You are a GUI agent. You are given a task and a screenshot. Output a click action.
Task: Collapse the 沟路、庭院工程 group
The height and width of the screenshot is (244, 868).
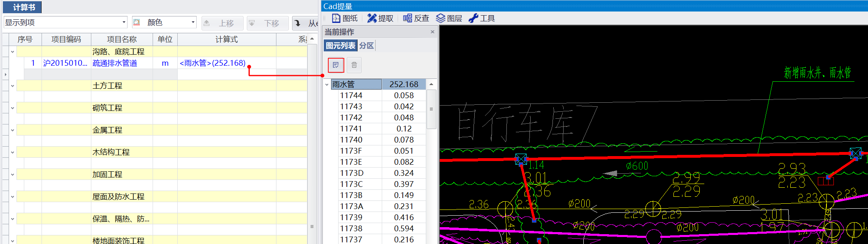point(12,52)
